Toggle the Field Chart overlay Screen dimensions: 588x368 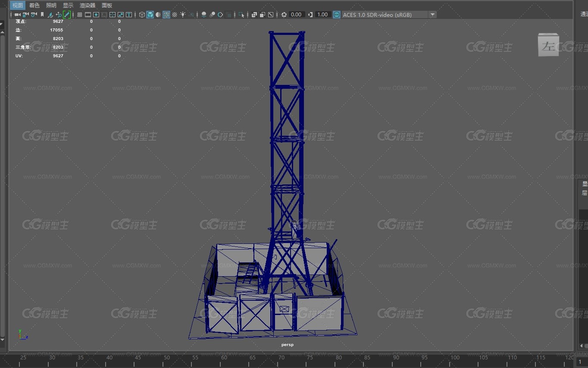pos(113,15)
